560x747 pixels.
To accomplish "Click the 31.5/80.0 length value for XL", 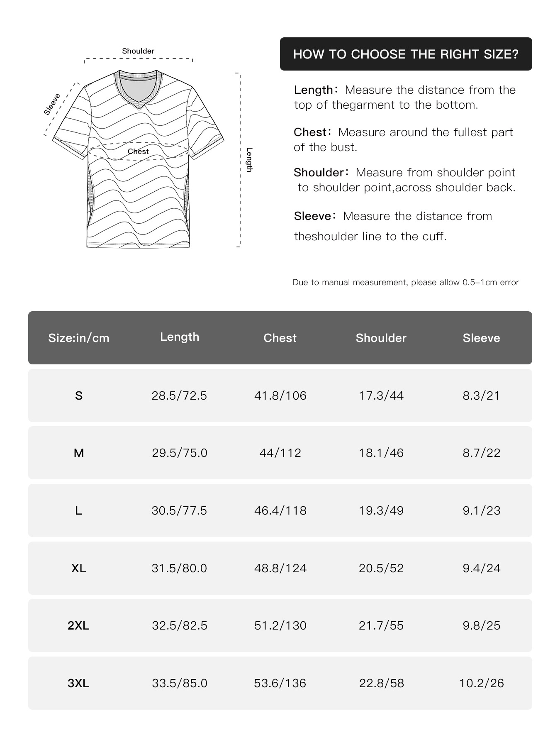I will point(179,568).
